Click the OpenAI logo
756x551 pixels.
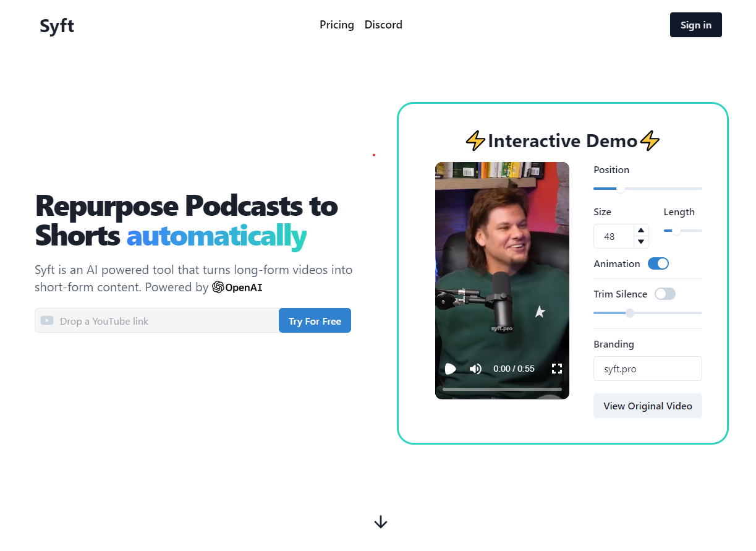tap(237, 287)
